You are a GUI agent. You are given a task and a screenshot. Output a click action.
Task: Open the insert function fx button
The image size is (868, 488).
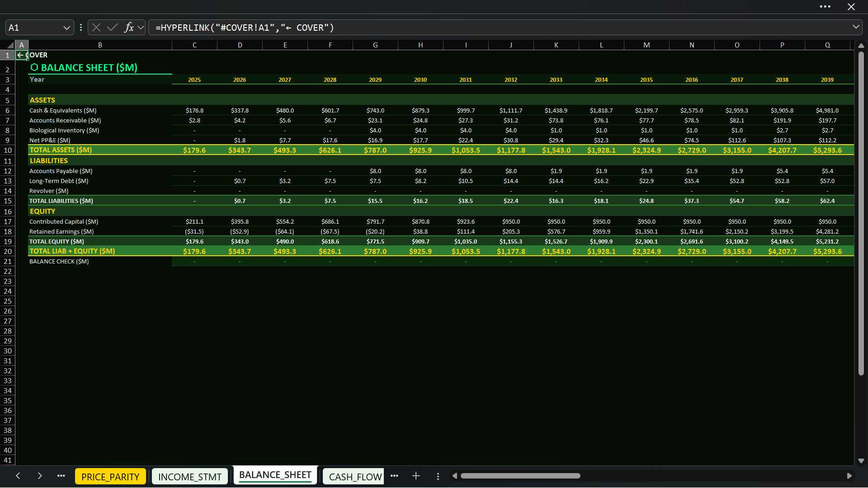129,28
